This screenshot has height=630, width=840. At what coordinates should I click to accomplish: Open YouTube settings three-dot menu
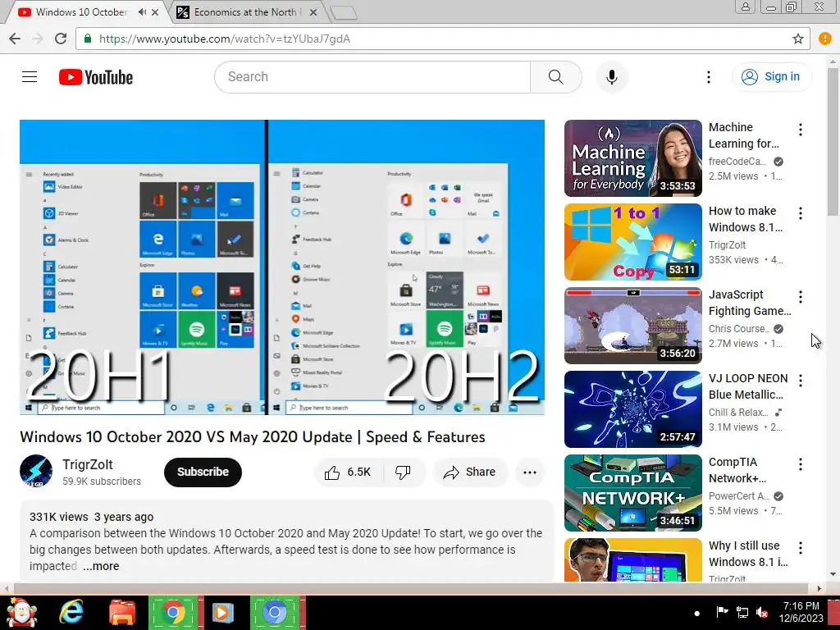coord(708,77)
